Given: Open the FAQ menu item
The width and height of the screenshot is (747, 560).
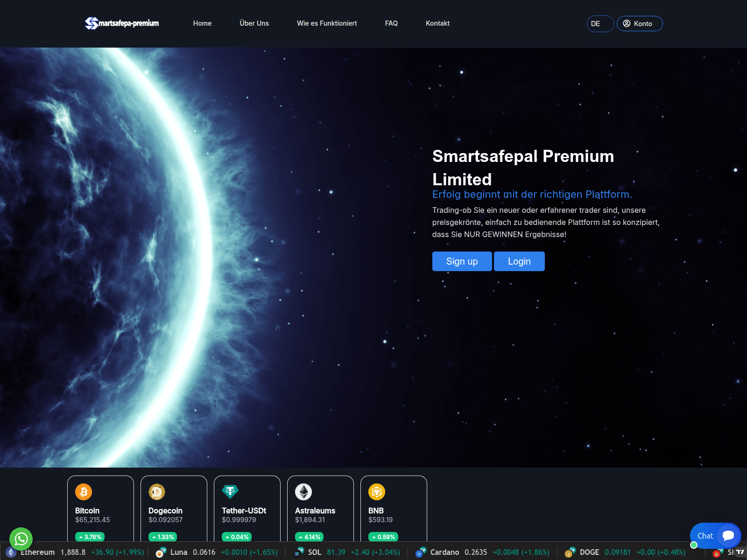Looking at the screenshot, I should 391,23.
